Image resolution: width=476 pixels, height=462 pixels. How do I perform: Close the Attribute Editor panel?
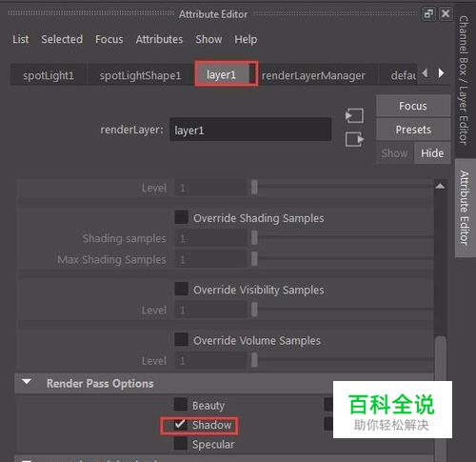click(446, 13)
